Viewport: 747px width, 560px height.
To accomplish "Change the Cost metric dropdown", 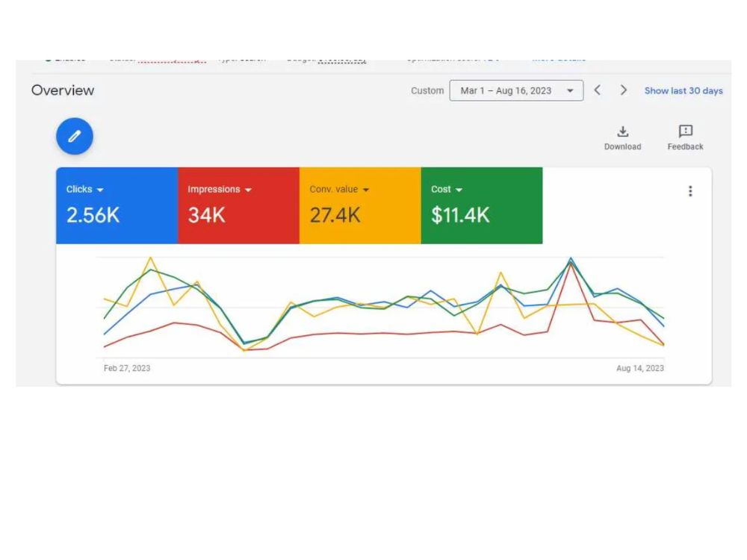I will click(447, 190).
